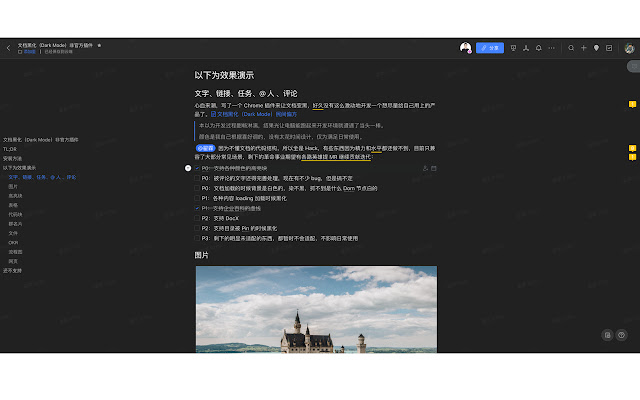640x400 pixels.
Task: Star this document next to its title
Action: pyautogui.click(x=99, y=45)
